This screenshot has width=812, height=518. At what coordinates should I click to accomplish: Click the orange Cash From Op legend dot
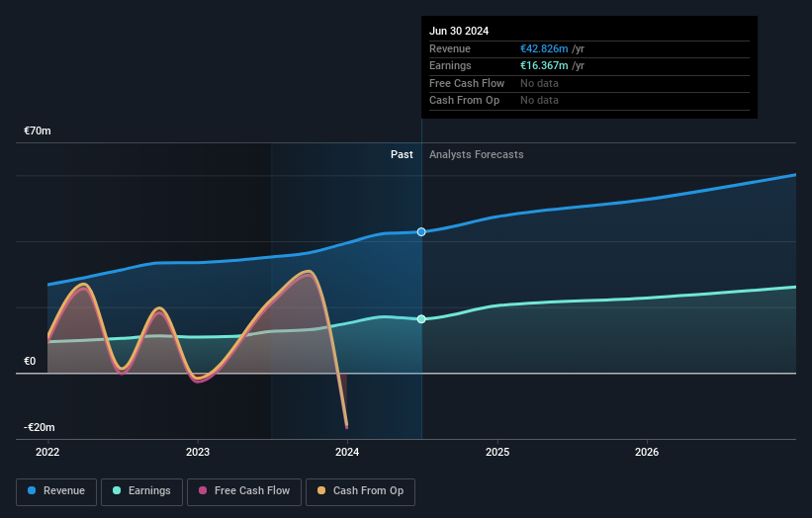click(321, 490)
